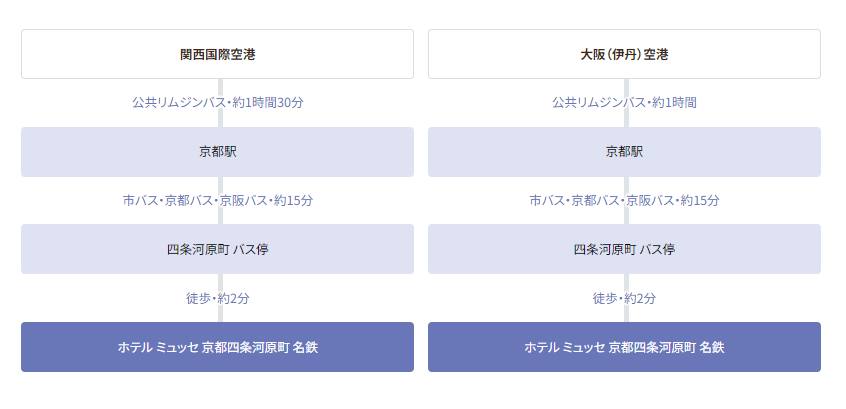Click the 大阪(伊丹)空港 box
This screenshot has height=409, width=846.
point(624,54)
